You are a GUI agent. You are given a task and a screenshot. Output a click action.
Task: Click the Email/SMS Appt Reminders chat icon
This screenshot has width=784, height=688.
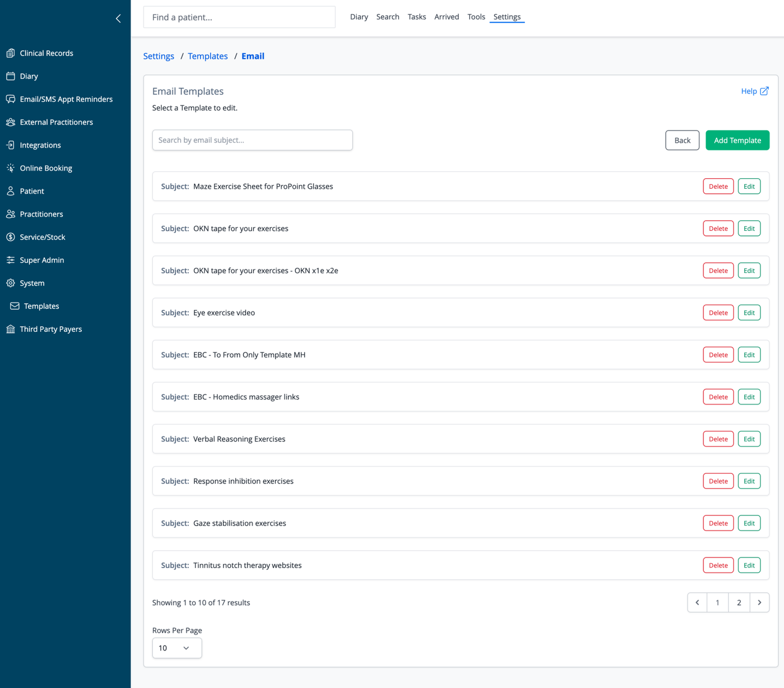[11, 99]
